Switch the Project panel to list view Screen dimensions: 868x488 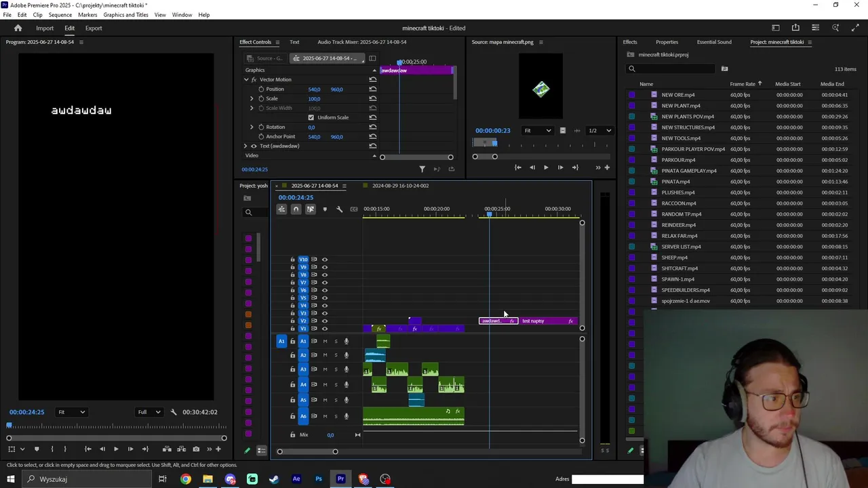point(261,451)
